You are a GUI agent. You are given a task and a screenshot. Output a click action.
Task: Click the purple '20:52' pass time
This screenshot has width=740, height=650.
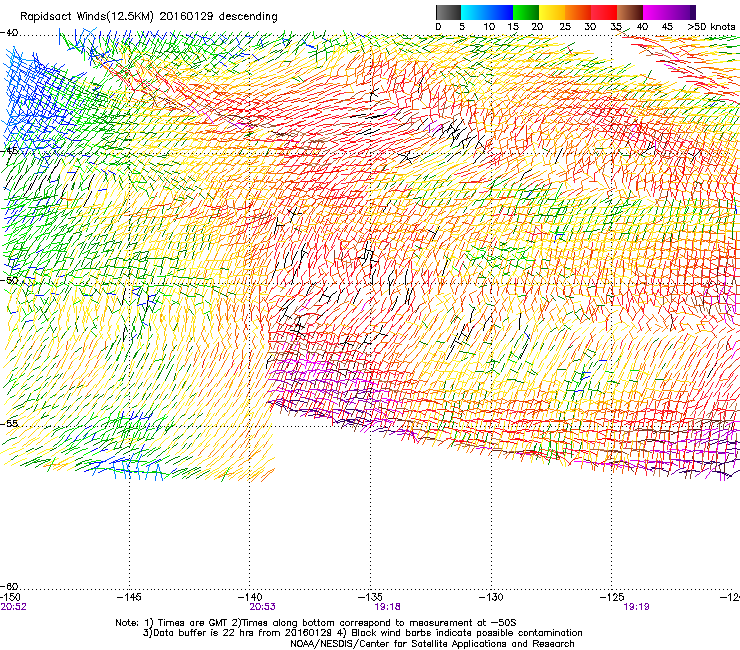tap(14, 607)
